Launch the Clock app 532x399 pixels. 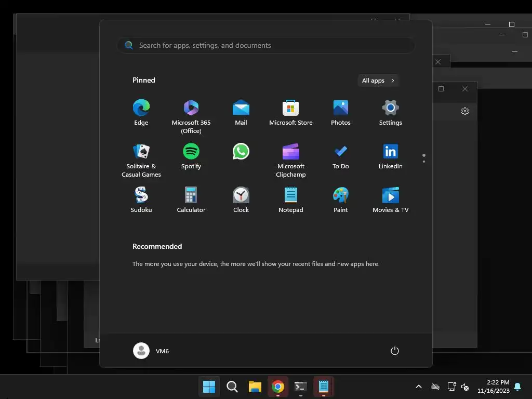[x=241, y=200]
